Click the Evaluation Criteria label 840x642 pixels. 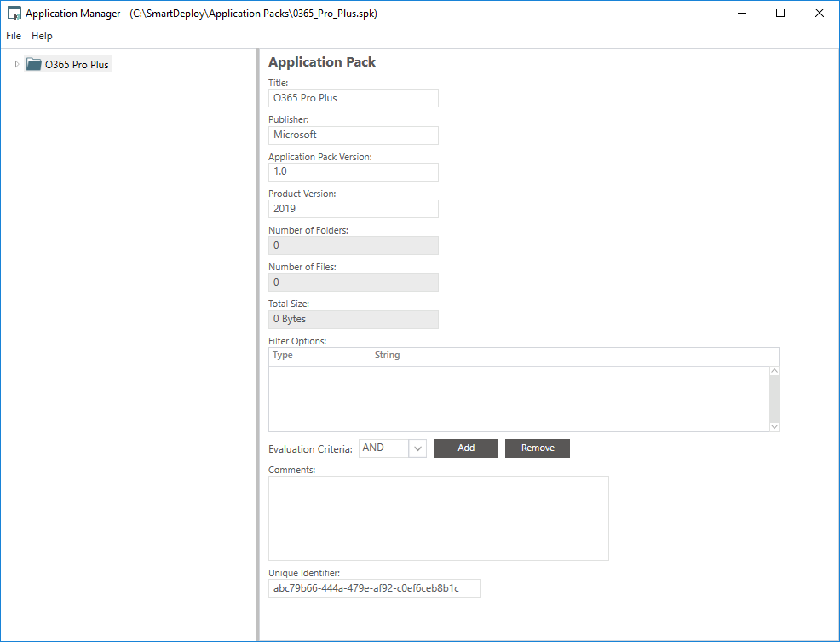[x=310, y=449]
